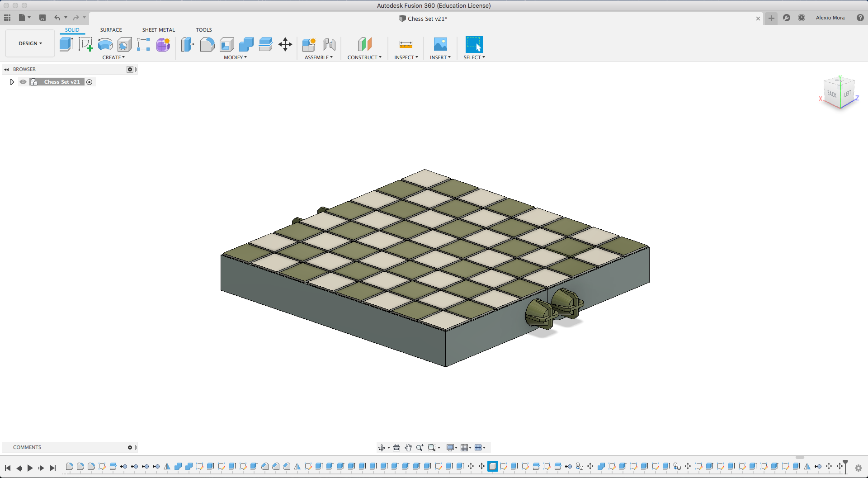The height and width of the screenshot is (478, 868).
Task: Activate Chess Set v21 component radio button
Action: (90, 82)
